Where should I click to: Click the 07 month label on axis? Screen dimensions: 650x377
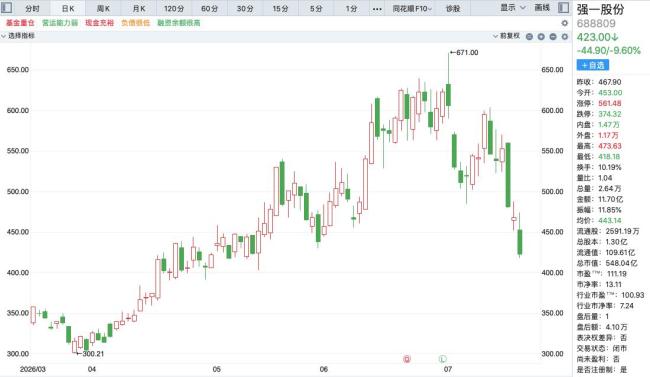pos(448,369)
